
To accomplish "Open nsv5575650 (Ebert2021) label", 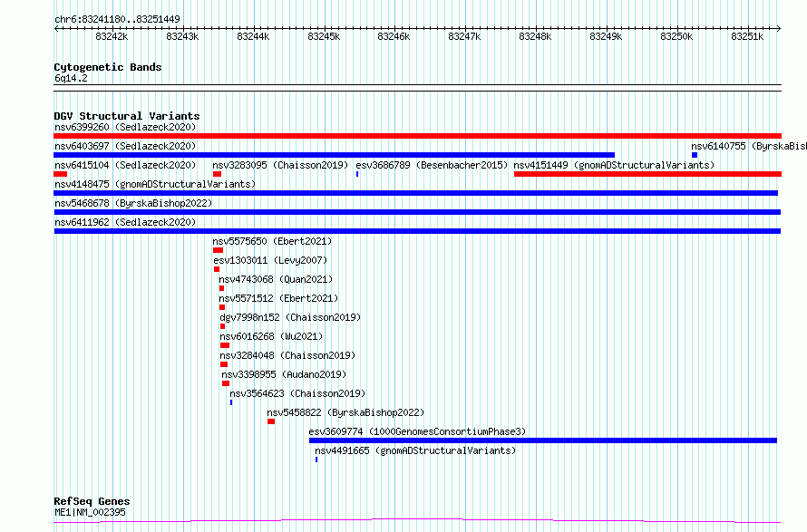I will point(272,241).
